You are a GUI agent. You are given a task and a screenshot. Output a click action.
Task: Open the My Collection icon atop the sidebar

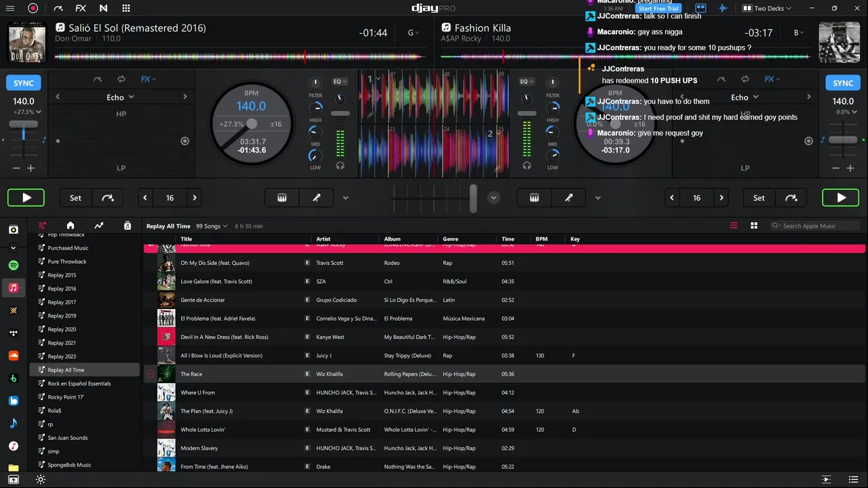(14, 230)
